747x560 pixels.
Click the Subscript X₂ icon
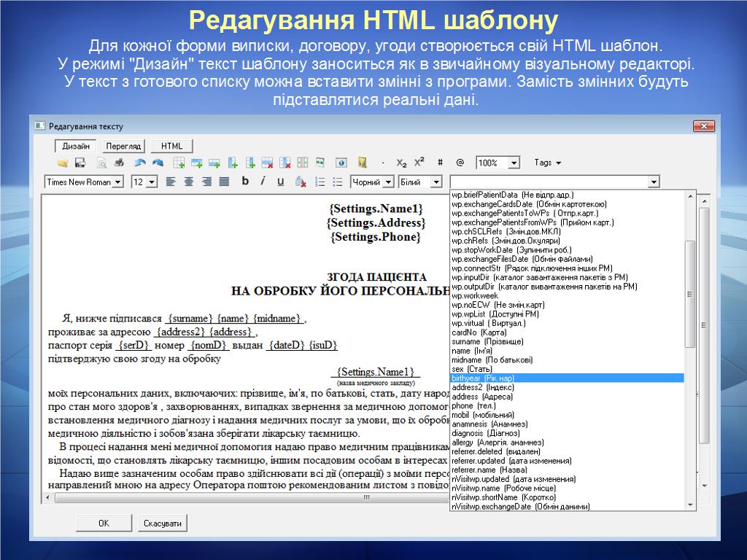[401, 163]
